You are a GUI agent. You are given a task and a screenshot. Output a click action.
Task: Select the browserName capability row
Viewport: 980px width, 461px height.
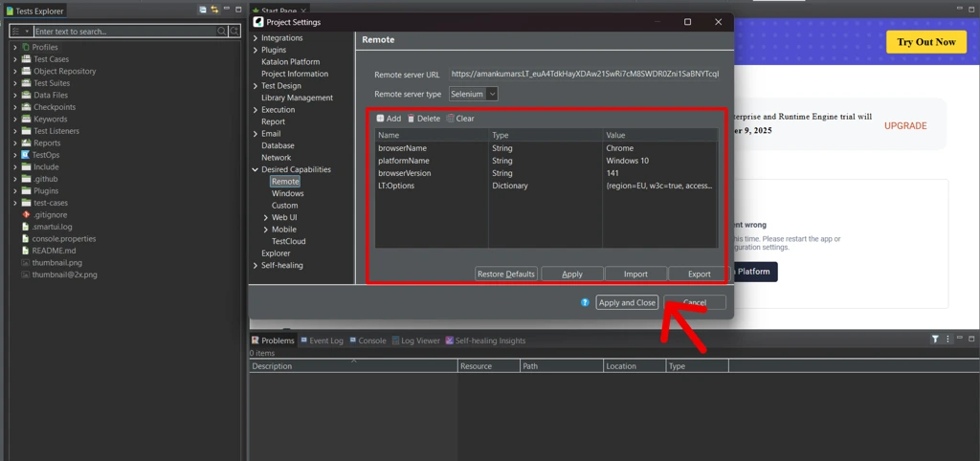coord(546,148)
